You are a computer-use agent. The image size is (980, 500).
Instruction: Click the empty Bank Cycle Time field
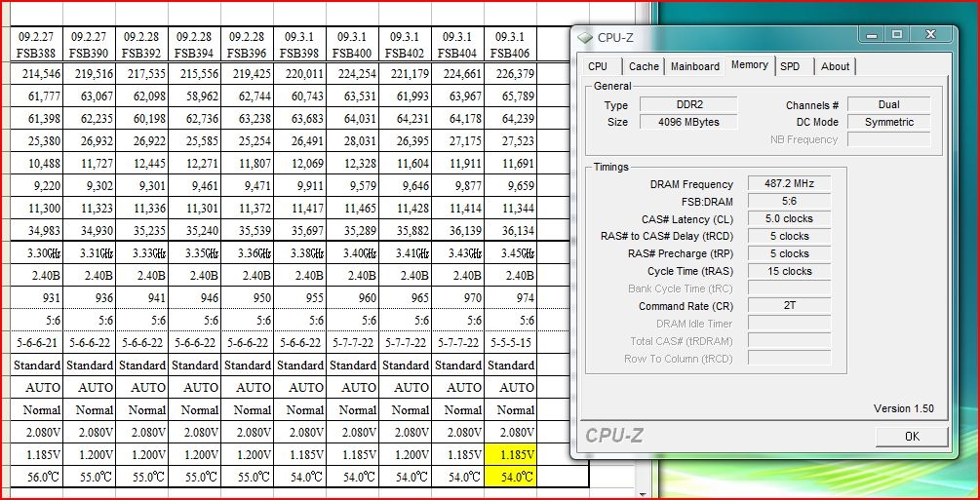coord(790,288)
